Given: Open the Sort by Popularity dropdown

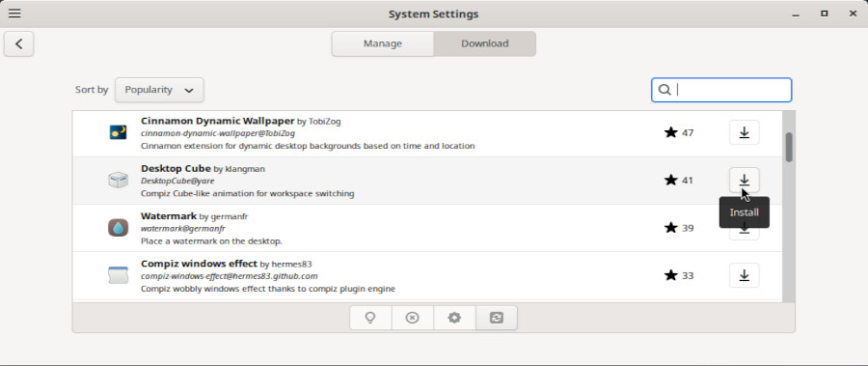Looking at the screenshot, I should point(159,90).
